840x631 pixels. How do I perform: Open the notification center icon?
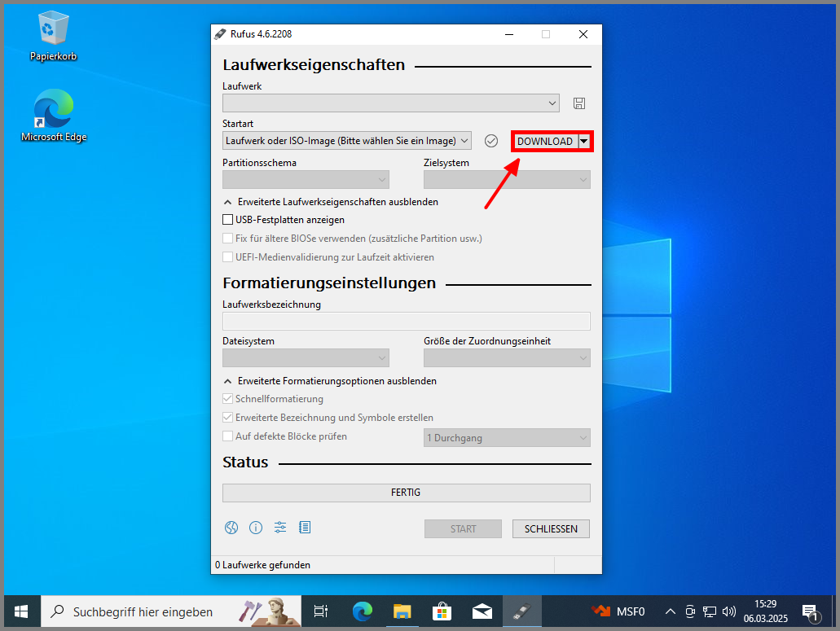click(811, 613)
